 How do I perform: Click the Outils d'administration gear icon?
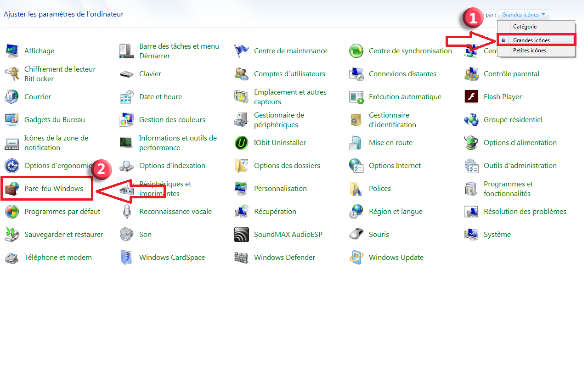coord(471,165)
